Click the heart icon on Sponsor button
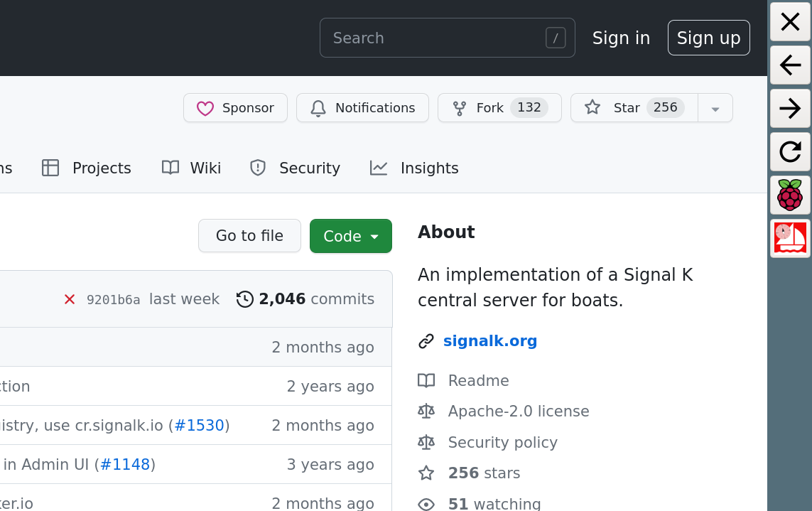Image resolution: width=812 pixels, height=511 pixels. point(205,108)
